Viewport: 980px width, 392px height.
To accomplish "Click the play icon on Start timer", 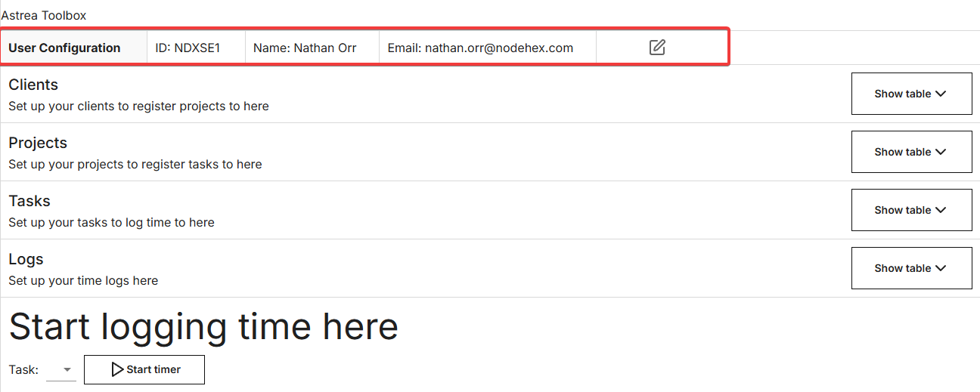I will click(x=117, y=369).
